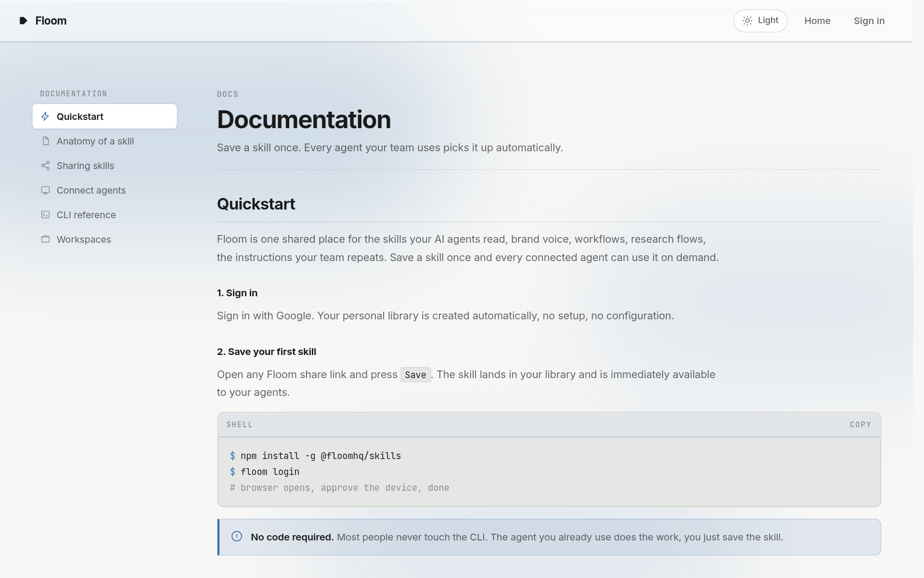Click the monitor icon beside Connect agents
Viewport: 924px width, 578px height.
(x=46, y=190)
